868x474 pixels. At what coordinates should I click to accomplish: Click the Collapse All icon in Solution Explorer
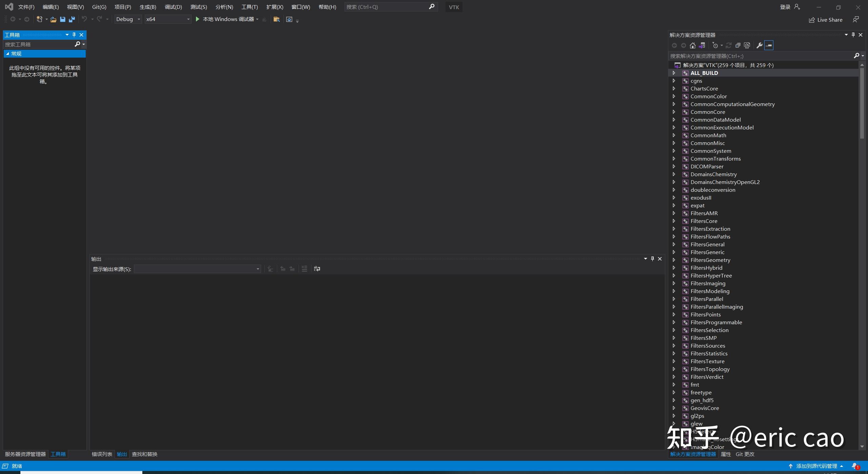(738, 45)
